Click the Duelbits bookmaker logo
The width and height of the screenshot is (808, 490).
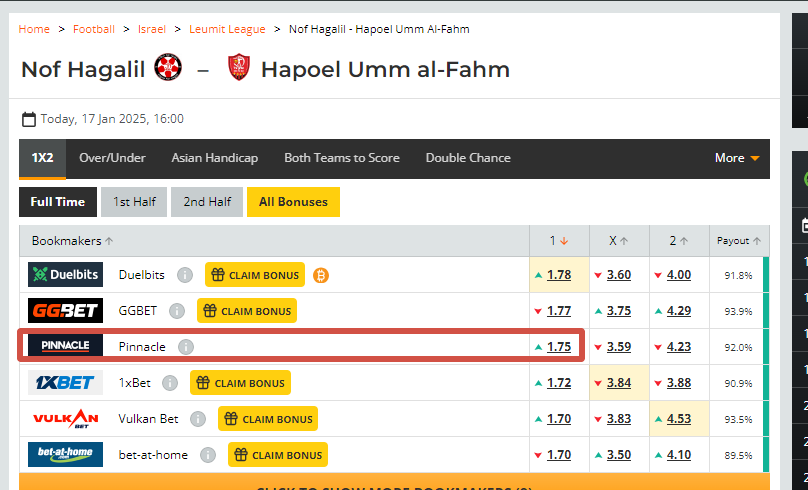pos(65,275)
